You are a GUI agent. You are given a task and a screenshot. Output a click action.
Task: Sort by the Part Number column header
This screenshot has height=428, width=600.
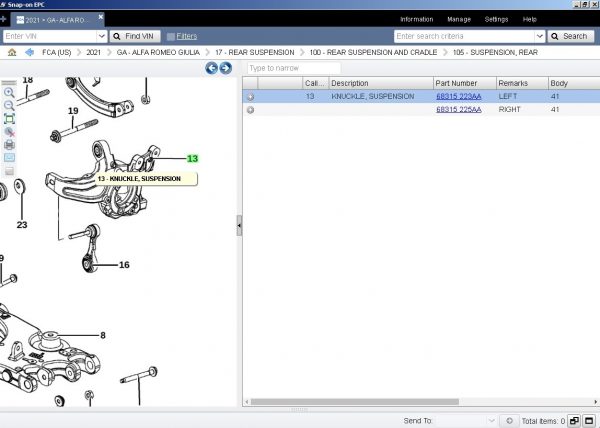[x=465, y=83]
